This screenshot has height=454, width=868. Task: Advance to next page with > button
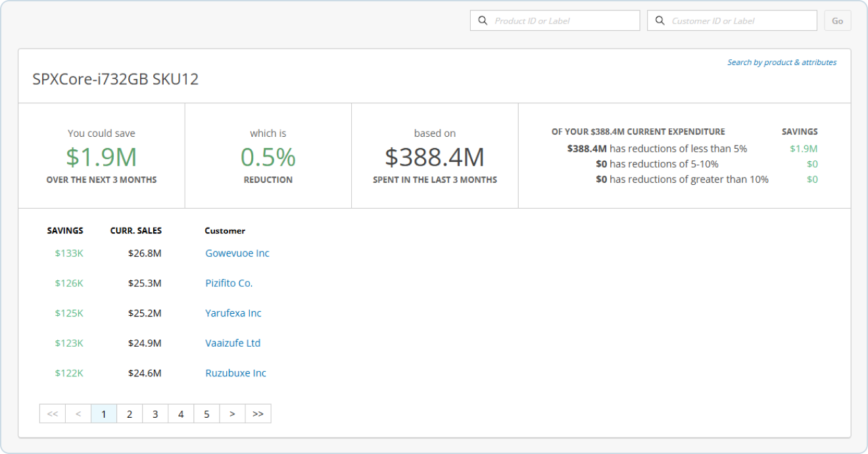[x=232, y=414]
